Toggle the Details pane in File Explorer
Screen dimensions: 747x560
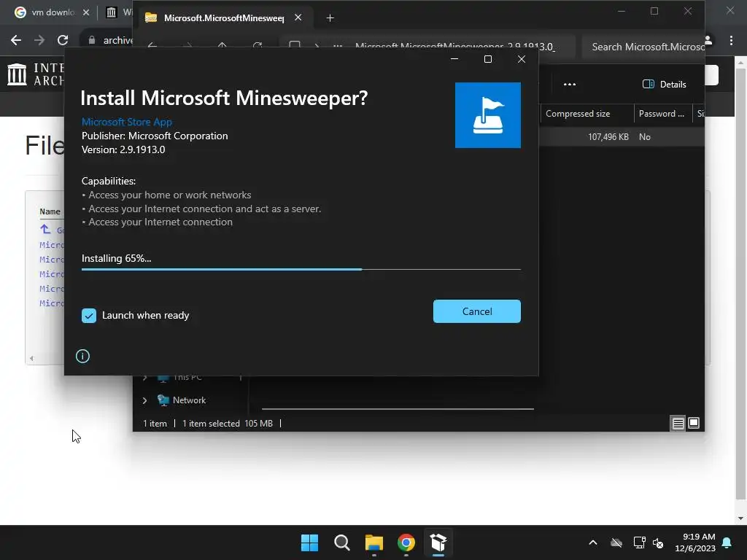pos(665,85)
